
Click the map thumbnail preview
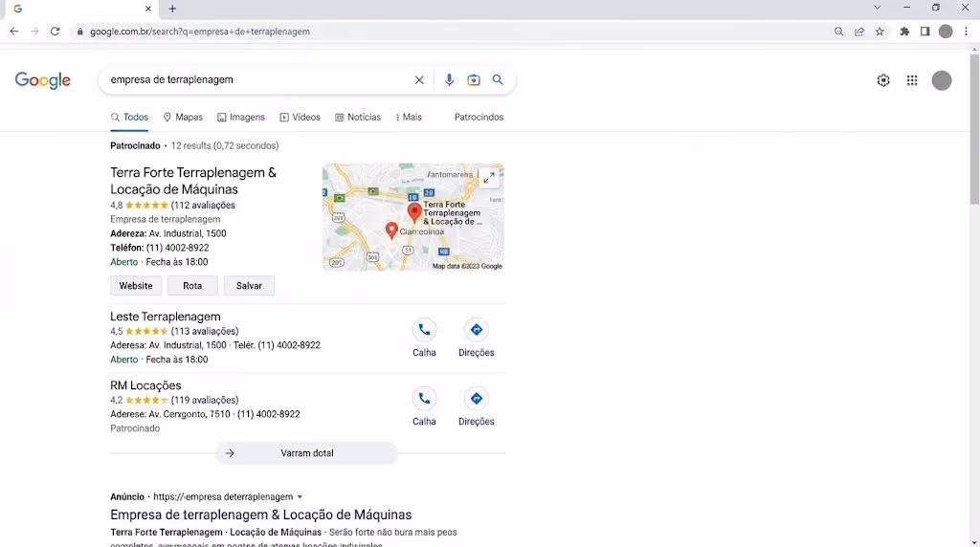(413, 217)
